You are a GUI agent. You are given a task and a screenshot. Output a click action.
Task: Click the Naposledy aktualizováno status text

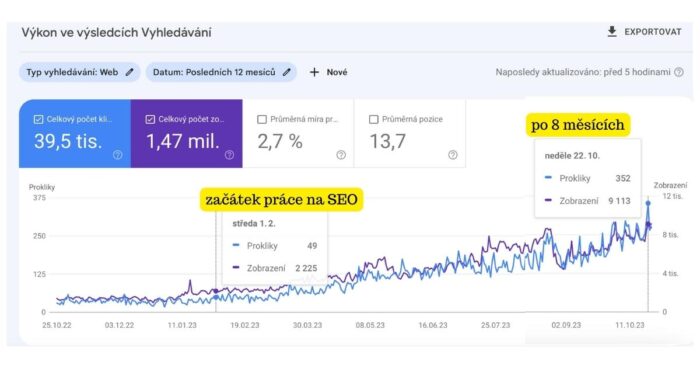click(x=583, y=72)
